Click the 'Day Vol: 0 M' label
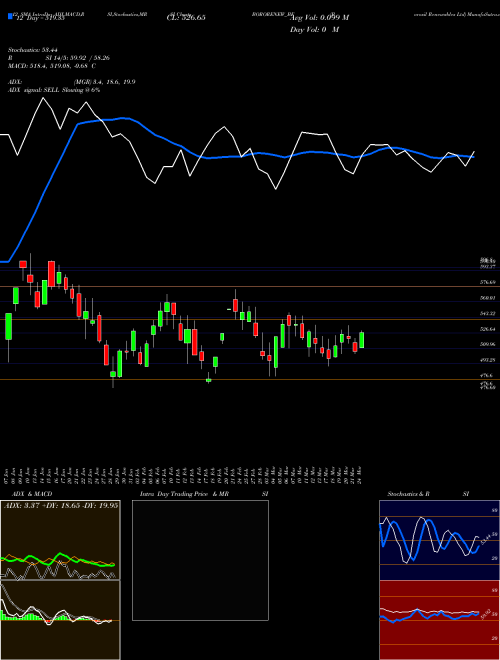This screenshot has height=660, width=500. [314, 29]
